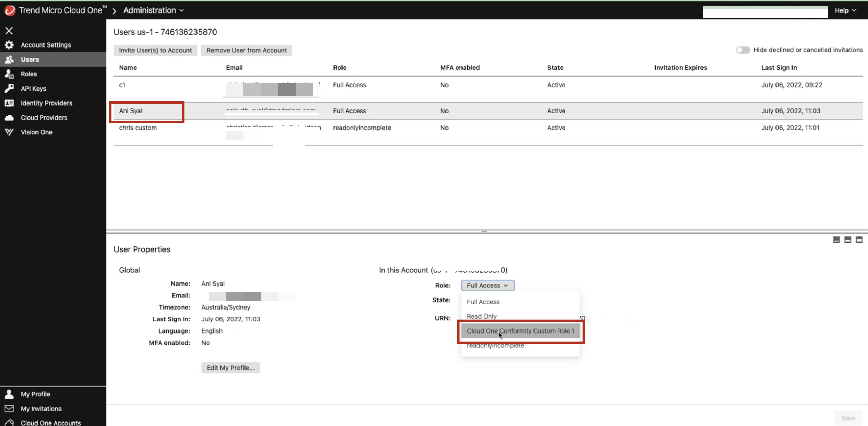
Task: Click the Roles person-badge icon
Action: [9, 74]
